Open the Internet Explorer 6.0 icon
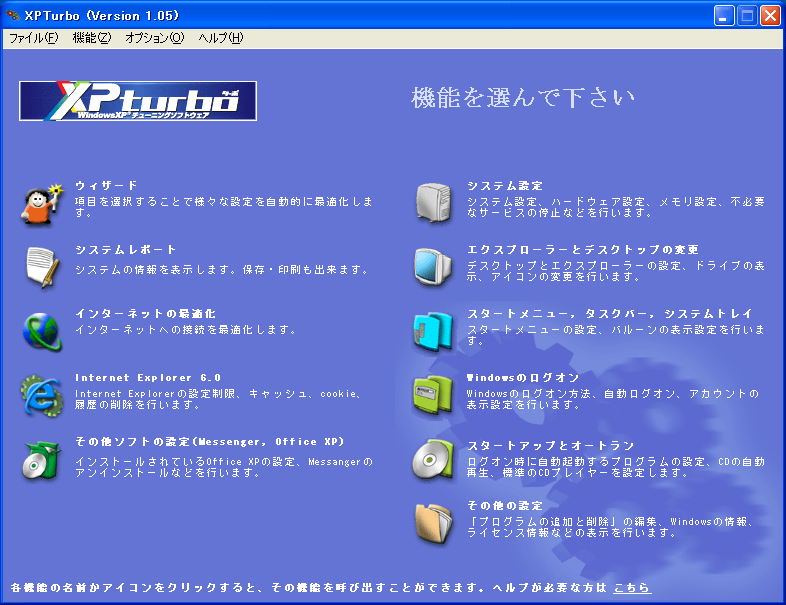Viewport: 786px width, 605px height. [x=42, y=396]
